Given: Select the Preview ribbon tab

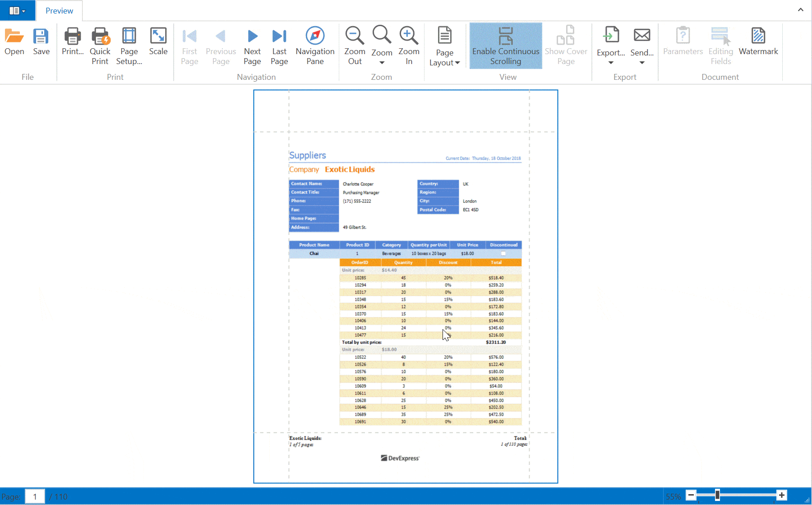Looking at the screenshot, I should pyautogui.click(x=59, y=11).
